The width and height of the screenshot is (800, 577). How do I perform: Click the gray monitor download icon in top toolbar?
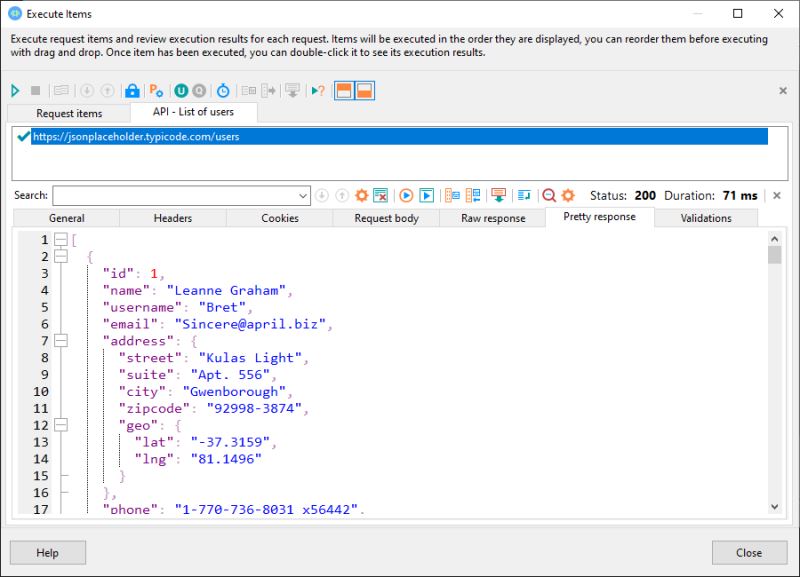[292, 91]
